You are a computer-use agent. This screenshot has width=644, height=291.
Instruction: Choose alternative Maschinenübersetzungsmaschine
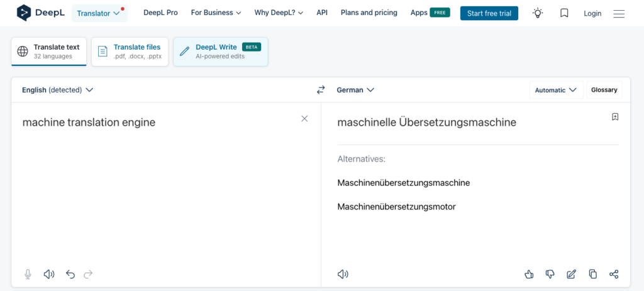tap(403, 183)
